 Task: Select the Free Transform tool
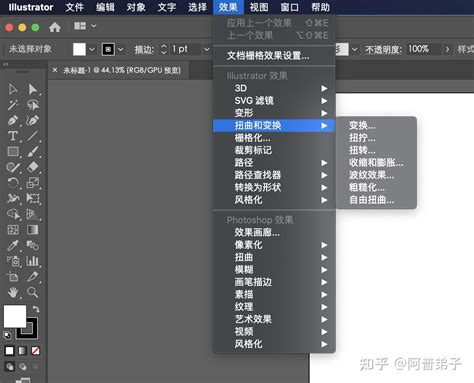point(33,198)
